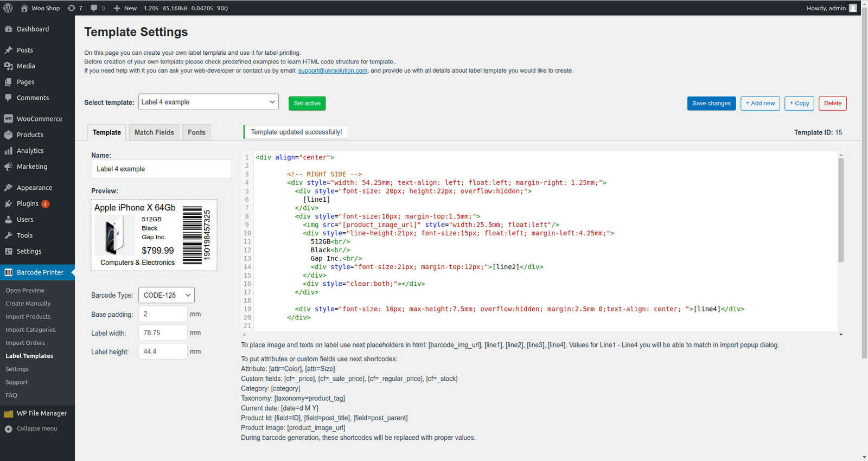Switch to the Match Fields tab
This screenshot has height=461, width=868.
point(154,132)
